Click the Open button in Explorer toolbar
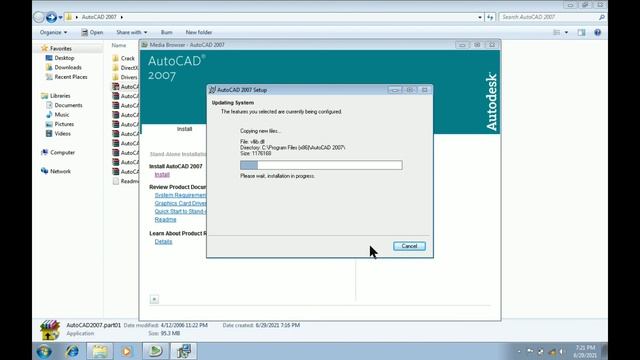The image size is (640, 360). (92, 32)
